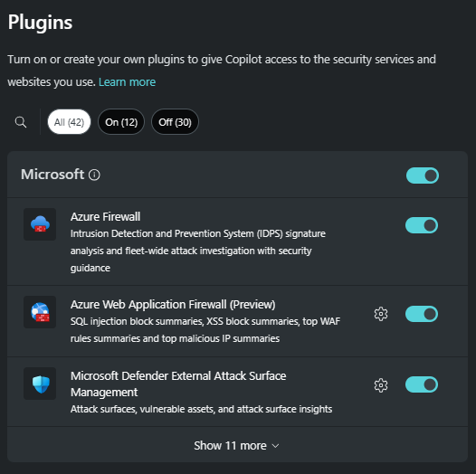Open Azure Web Application Firewall settings gear
The height and width of the screenshot is (474, 476).
381,314
